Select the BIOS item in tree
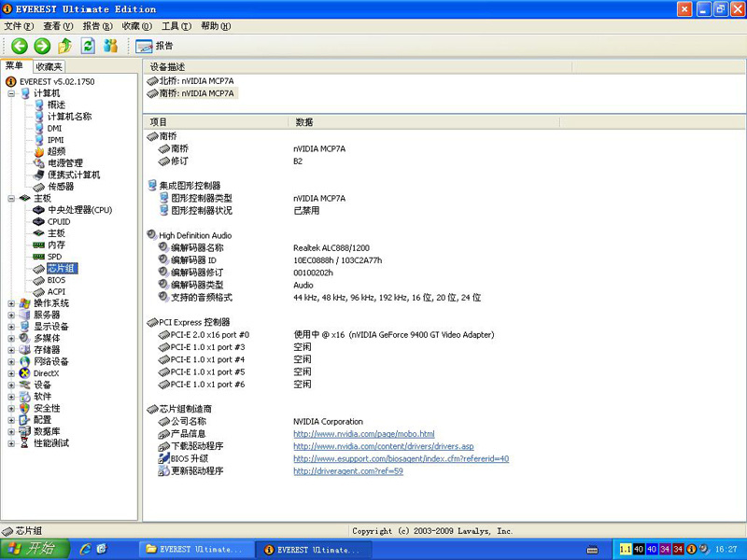The height and width of the screenshot is (560, 747). (x=56, y=280)
